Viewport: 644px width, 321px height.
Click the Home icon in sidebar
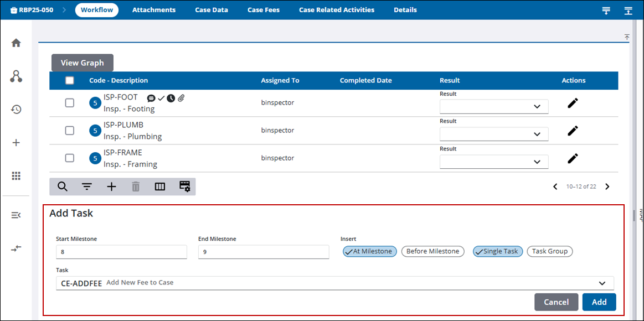pos(16,43)
